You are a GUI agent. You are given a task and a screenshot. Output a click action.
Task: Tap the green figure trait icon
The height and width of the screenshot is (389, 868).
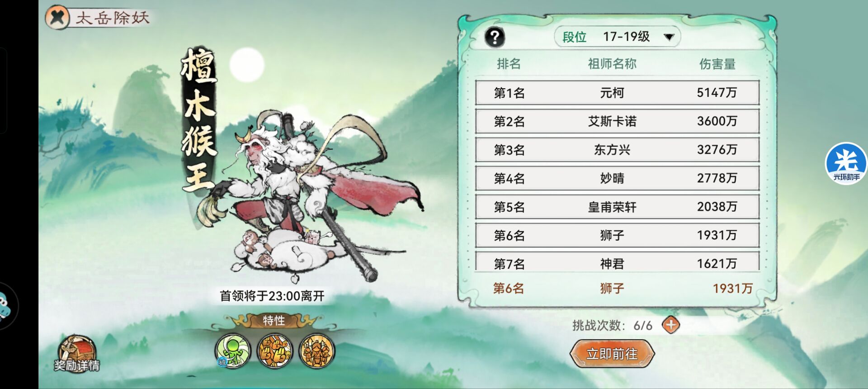pyautogui.click(x=233, y=351)
